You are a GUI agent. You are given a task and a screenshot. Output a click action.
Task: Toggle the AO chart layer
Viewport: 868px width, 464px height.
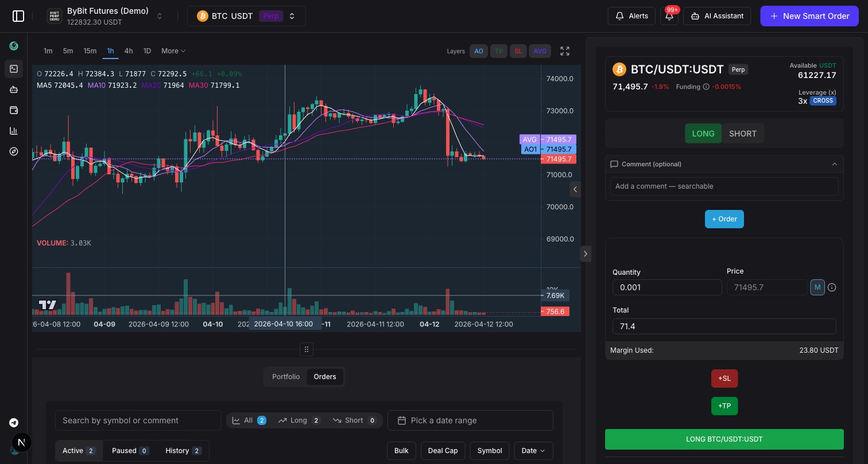pyautogui.click(x=479, y=51)
